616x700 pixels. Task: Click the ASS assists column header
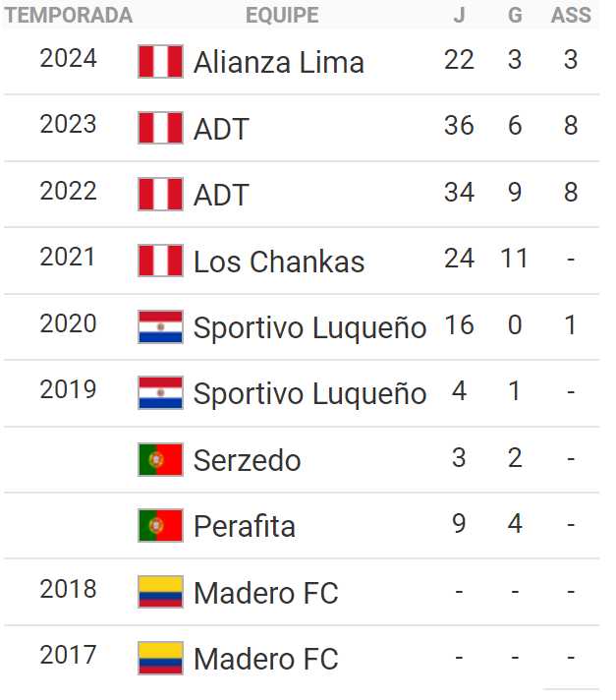tap(571, 15)
